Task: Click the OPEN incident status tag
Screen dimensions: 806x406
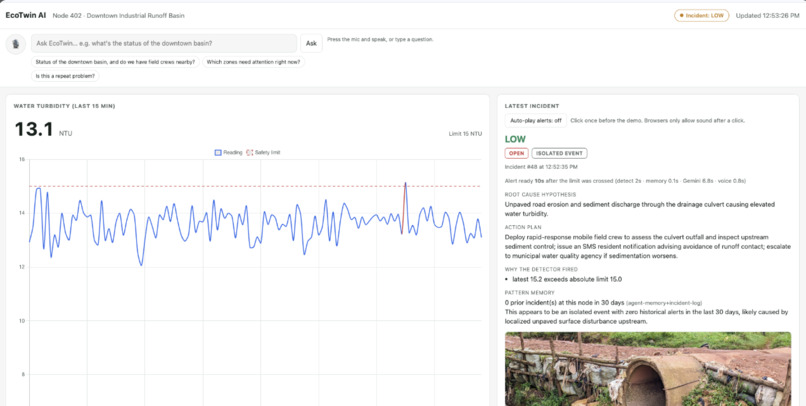Action: (517, 153)
